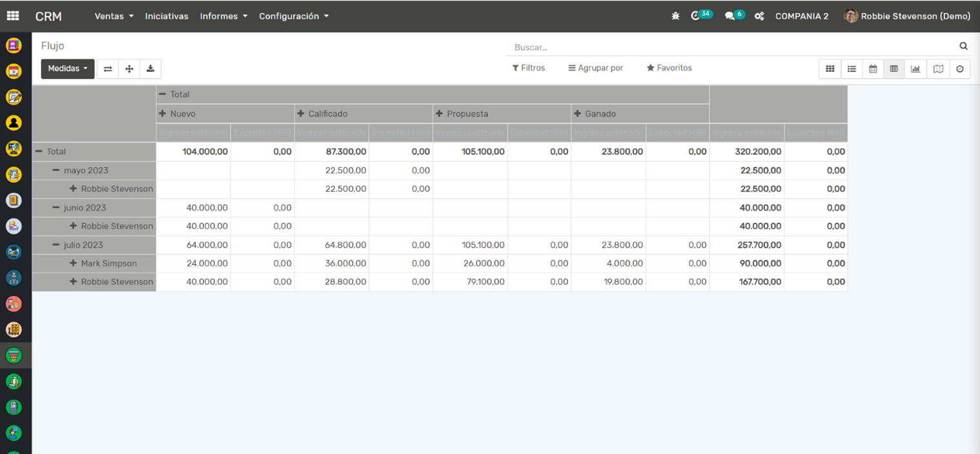Viewport: 980px width, 454px height.
Task: Switch to activity clock view
Action: pos(960,69)
